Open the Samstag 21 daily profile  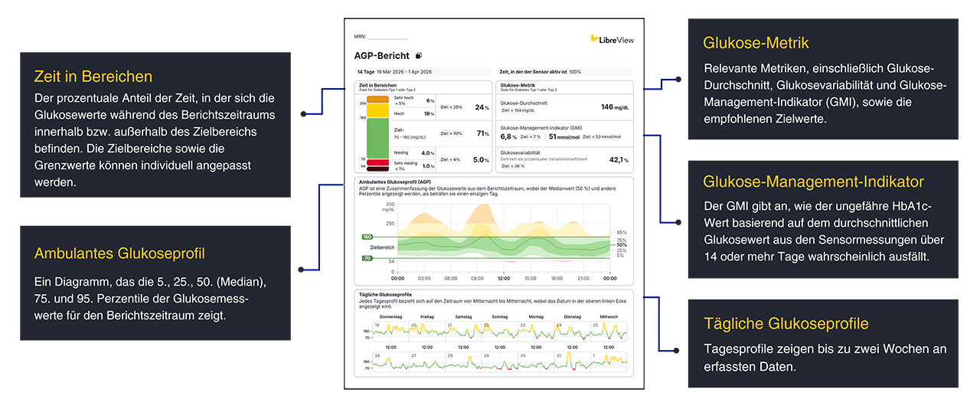pos(463,331)
